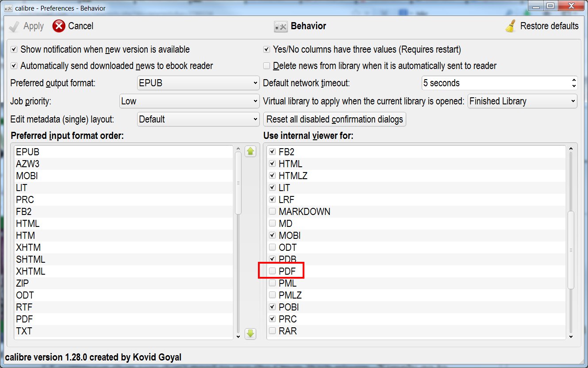Open Job priority dropdown
The height and width of the screenshot is (368, 588).
click(189, 101)
